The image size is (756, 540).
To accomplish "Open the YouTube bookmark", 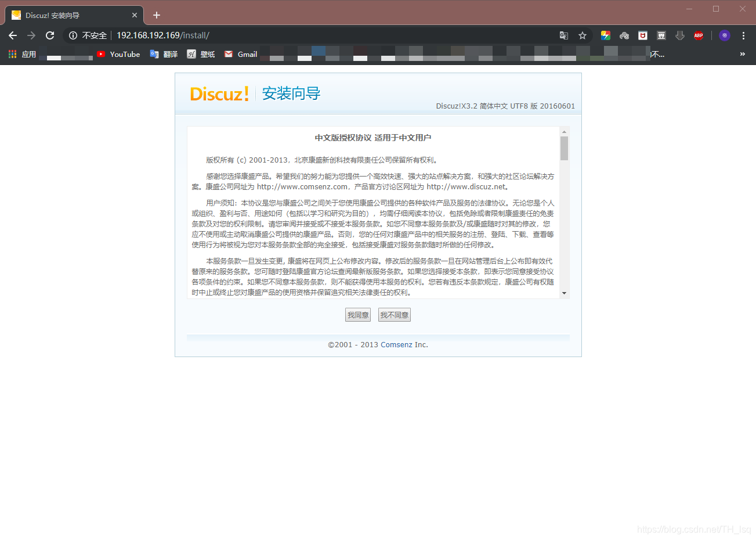I will 118,54.
